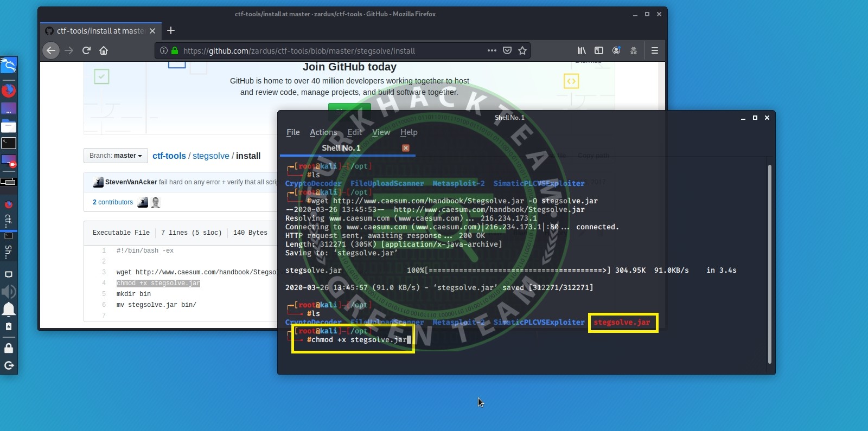Click the 2 contributors link
Viewport: 868px width, 431px height.
(113, 202)
